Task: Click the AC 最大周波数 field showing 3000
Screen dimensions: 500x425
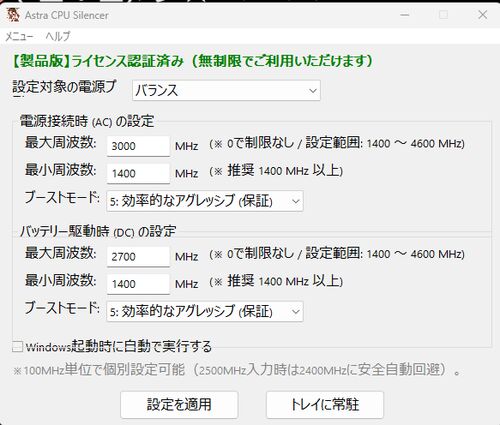Action: (138, 146)
